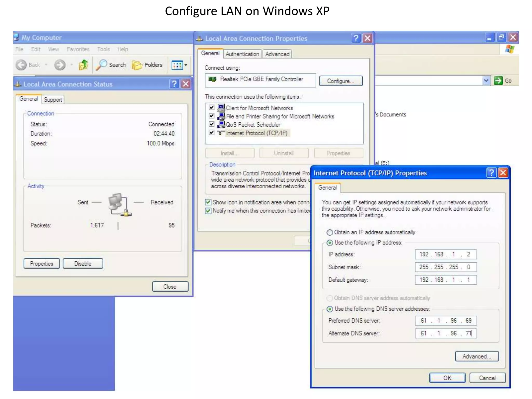The width and height of the screenshot is (532, 399).
Task: Click the Advanced... button in TCP/IP Properties
Action: pyautogui.click(x=477, y=356)
